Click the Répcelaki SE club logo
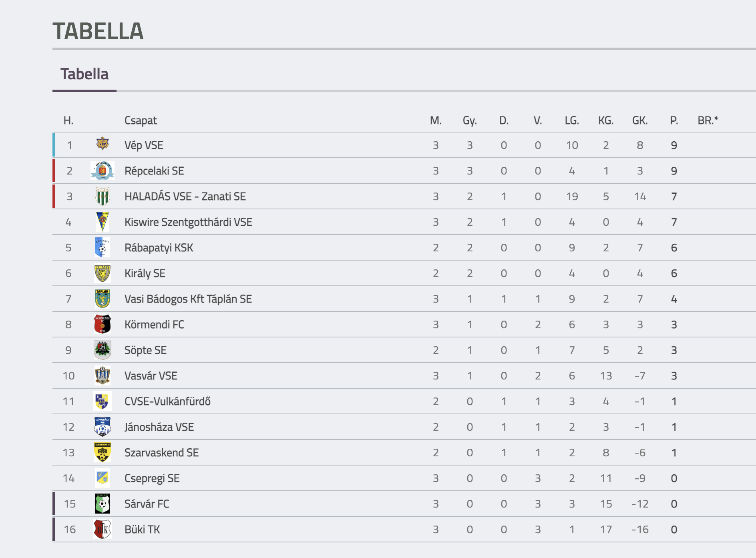 point(103,171)
